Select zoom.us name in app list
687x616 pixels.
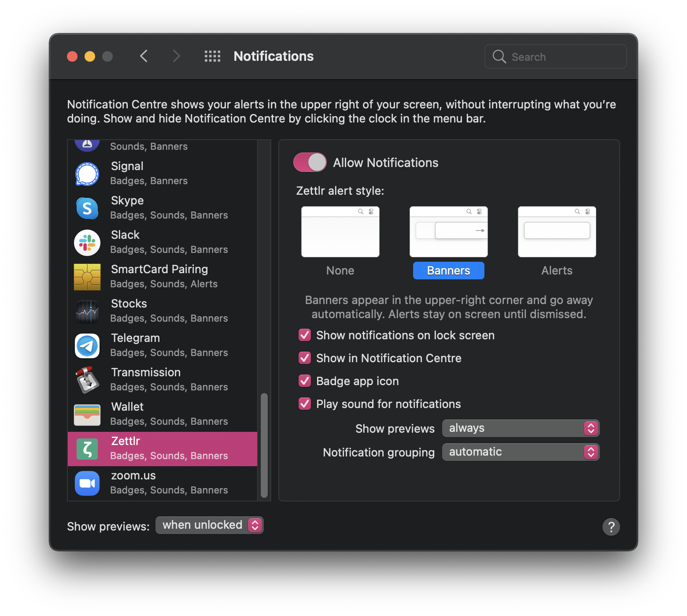tap(133, 475)
